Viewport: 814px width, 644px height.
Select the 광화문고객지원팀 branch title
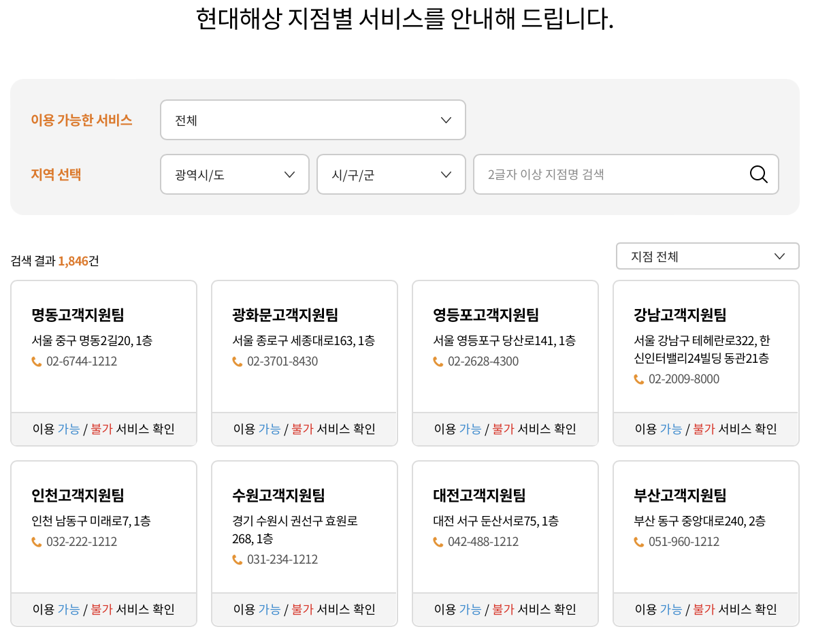(x=285, y=315)
